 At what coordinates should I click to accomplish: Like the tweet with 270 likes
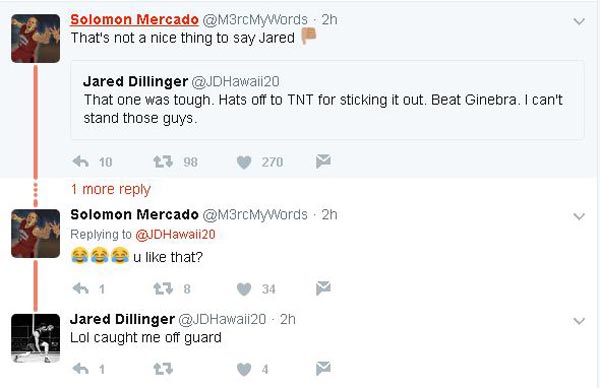pyautogui.click(x=244, y=162)
